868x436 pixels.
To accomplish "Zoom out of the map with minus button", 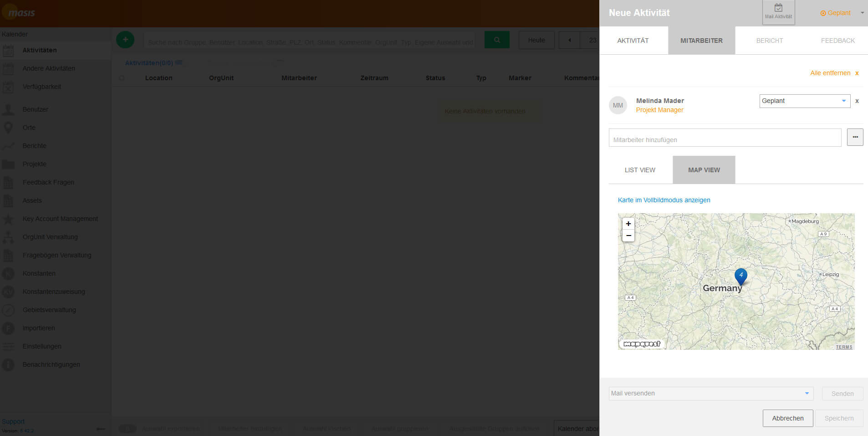I will [628, 236].
